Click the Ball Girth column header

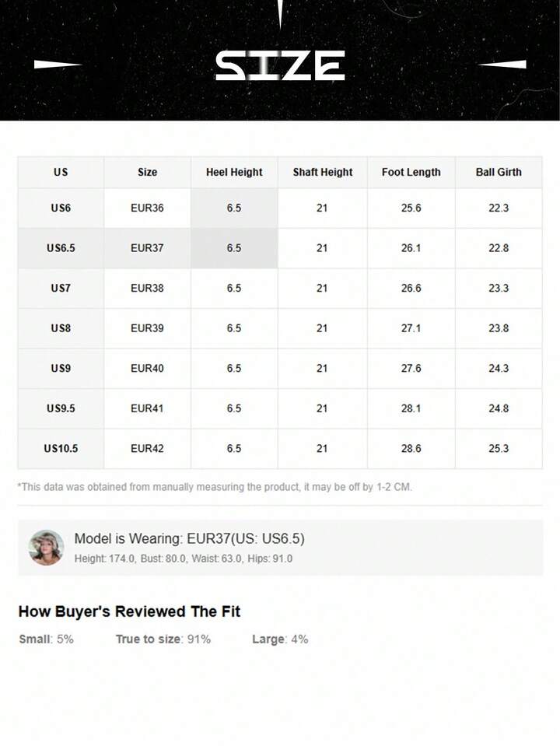[x=499, y=172]
